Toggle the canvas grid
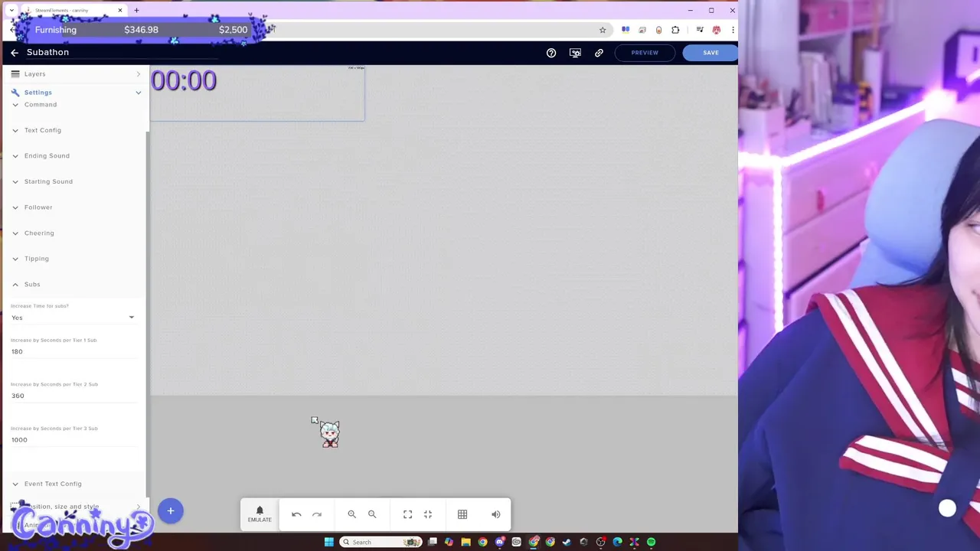This screenshot has width=980, height=551. point(462,514)
